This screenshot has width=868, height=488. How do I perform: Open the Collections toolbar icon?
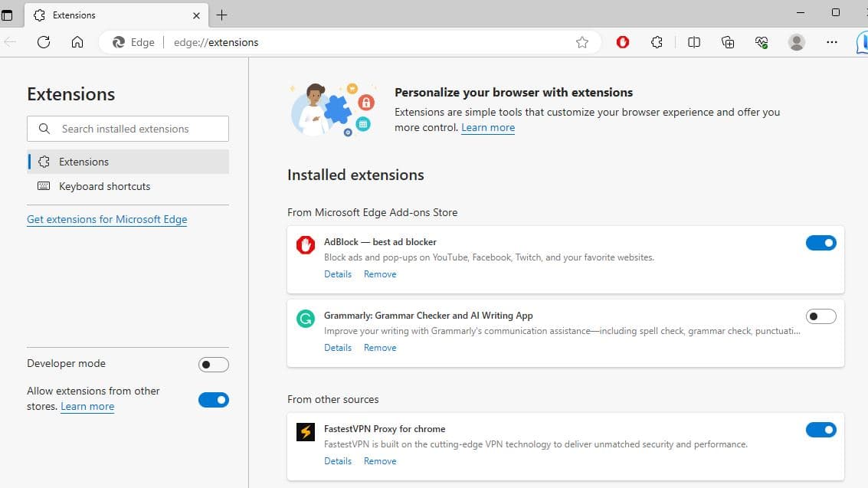pyautogui.click(x=728, y=42)
